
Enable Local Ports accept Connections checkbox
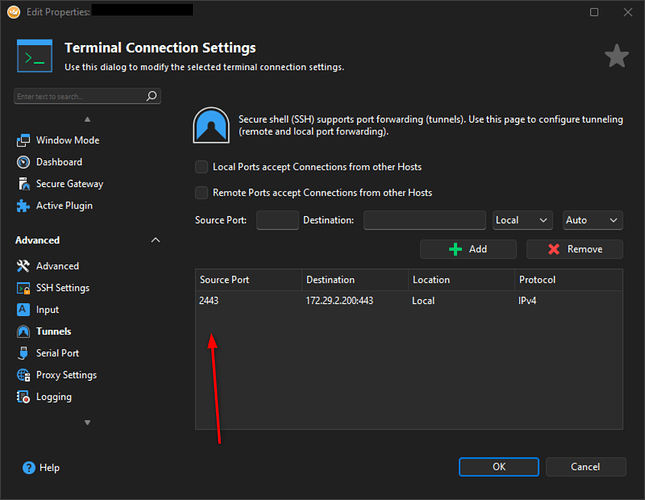(x=202, y=167)
